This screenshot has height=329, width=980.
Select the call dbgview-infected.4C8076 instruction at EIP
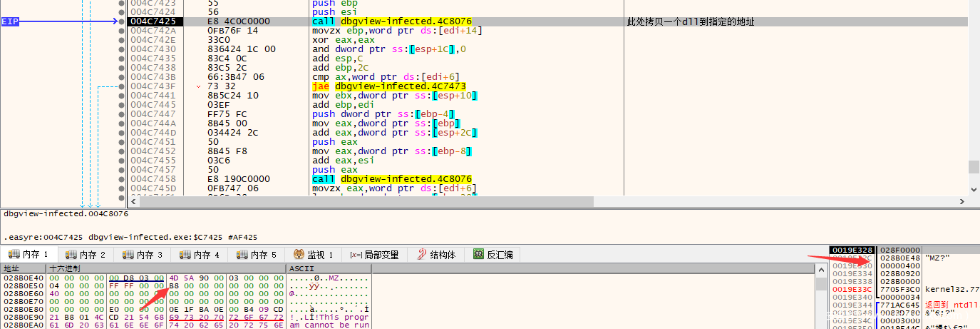391,22
